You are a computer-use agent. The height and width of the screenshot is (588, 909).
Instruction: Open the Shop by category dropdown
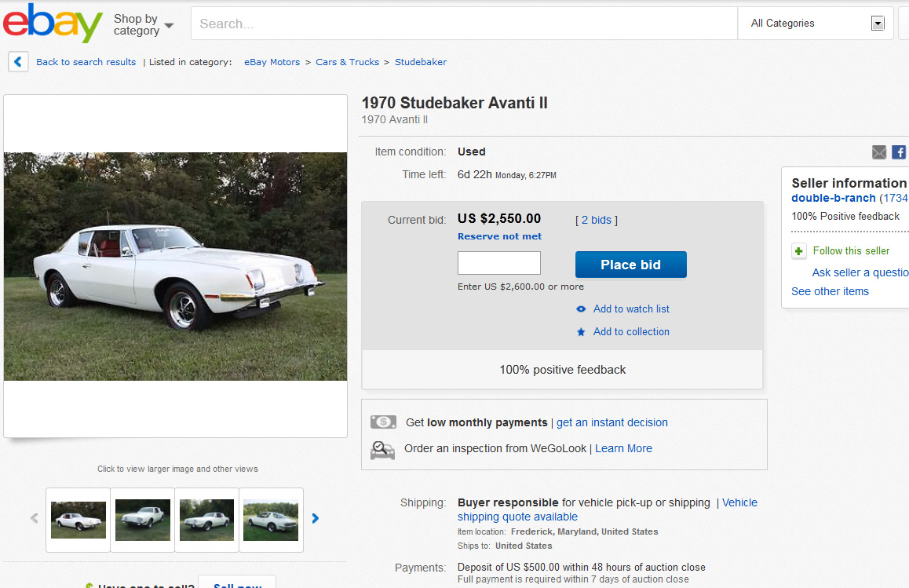(143, 24)
